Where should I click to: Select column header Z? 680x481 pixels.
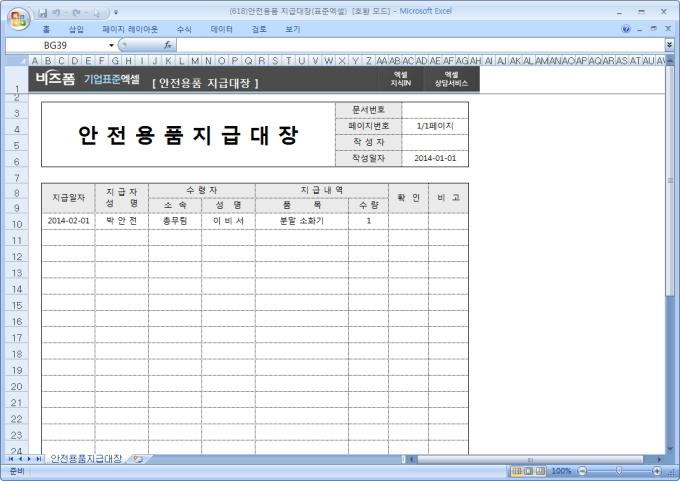tap(368, 61)
